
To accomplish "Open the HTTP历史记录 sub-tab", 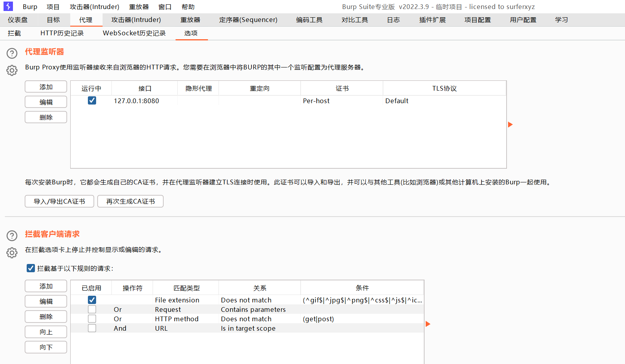I will coord(62,33).
